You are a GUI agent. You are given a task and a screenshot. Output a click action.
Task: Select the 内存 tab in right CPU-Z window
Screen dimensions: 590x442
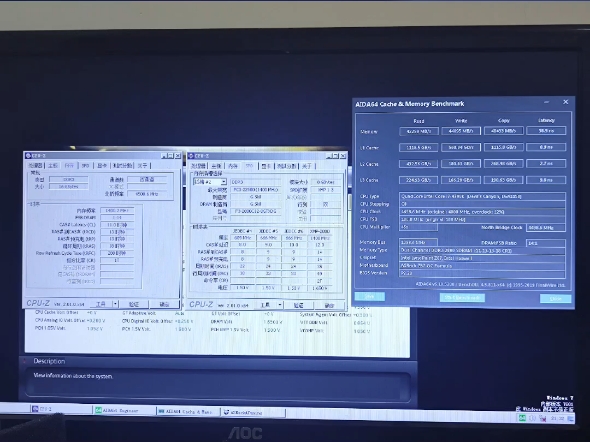[x=233, y=166]
